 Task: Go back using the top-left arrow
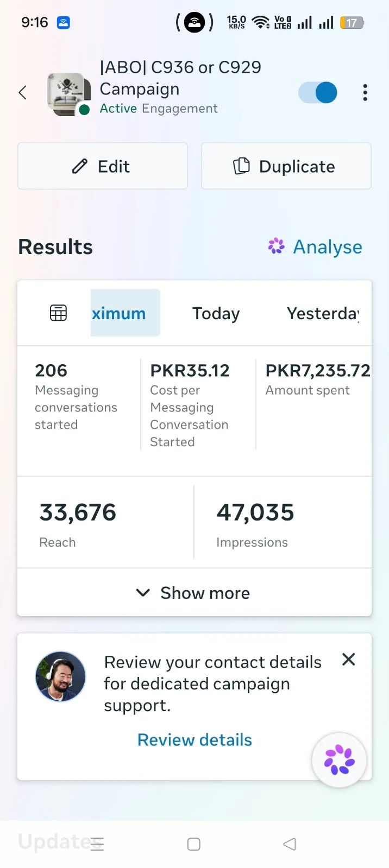pos(22,92)
